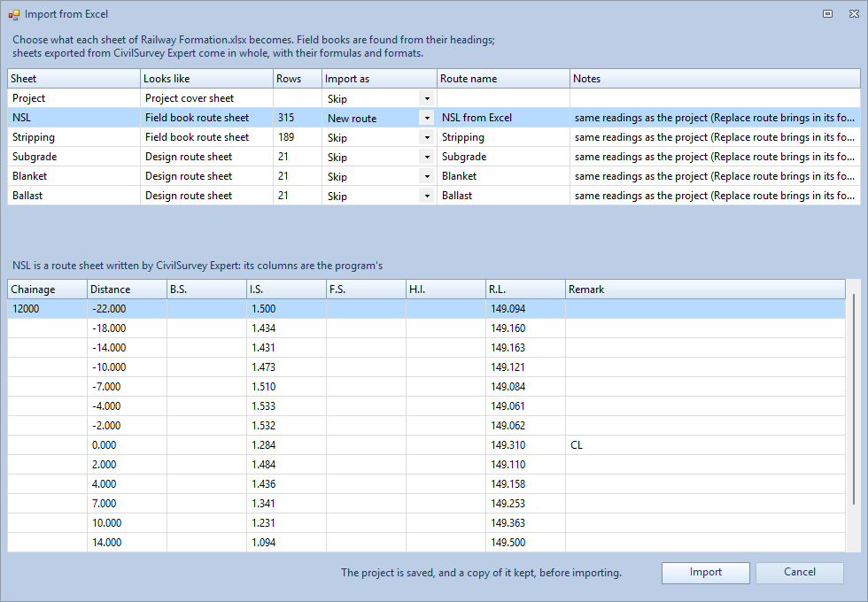Select the Blanket sheet name cell

pos(74,176)
